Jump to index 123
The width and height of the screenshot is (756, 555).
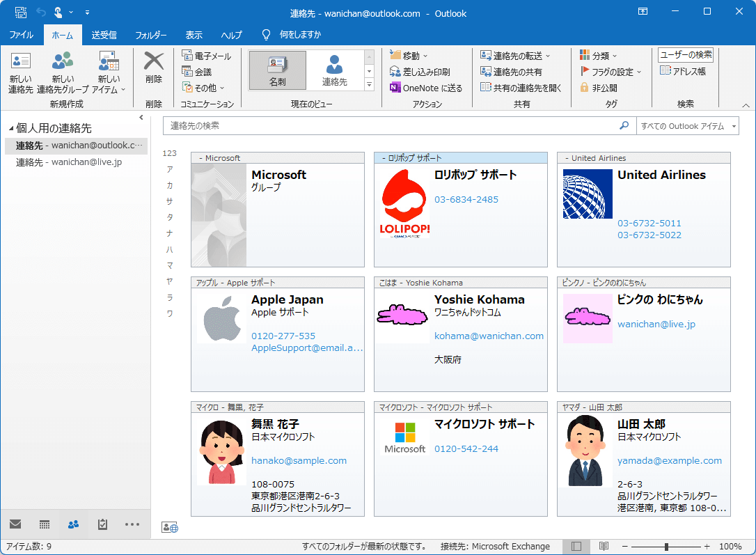[169, 153]
